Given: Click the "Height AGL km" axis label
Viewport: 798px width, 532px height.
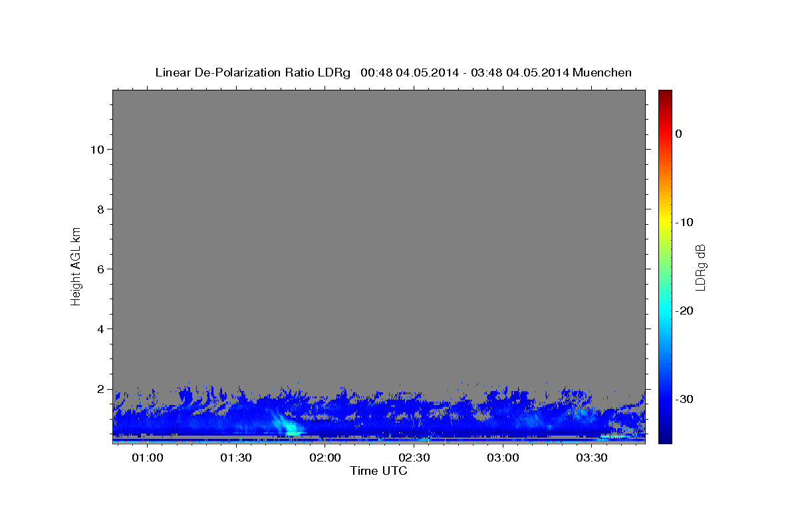Looking at the screenshot, I should [x=76, y=265].
